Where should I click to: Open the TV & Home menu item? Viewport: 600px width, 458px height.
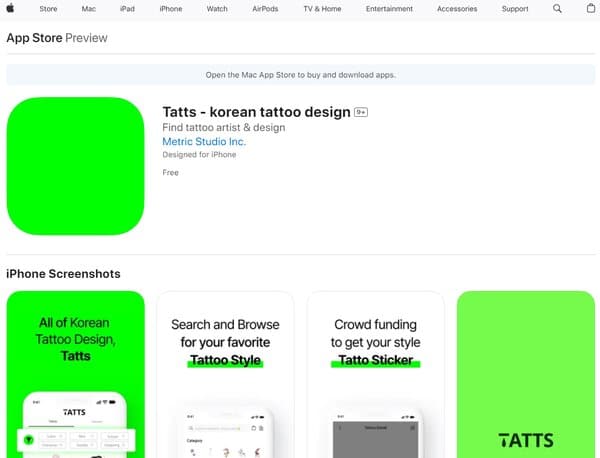click(322, 9)
